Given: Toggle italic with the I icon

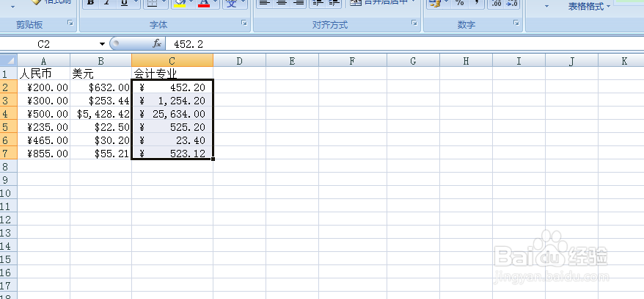Looking at the screenshot, I should pos(107,3).
